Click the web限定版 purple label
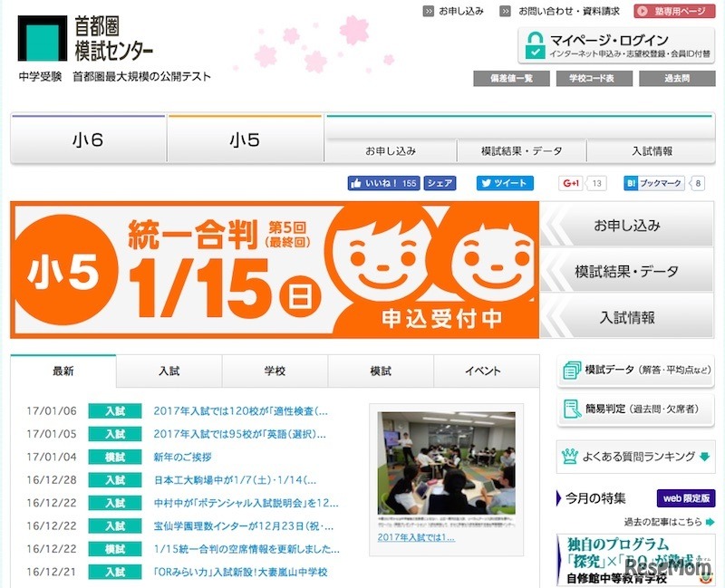The width and height of the screenshot is (725, 588). (x=686, y=496)
